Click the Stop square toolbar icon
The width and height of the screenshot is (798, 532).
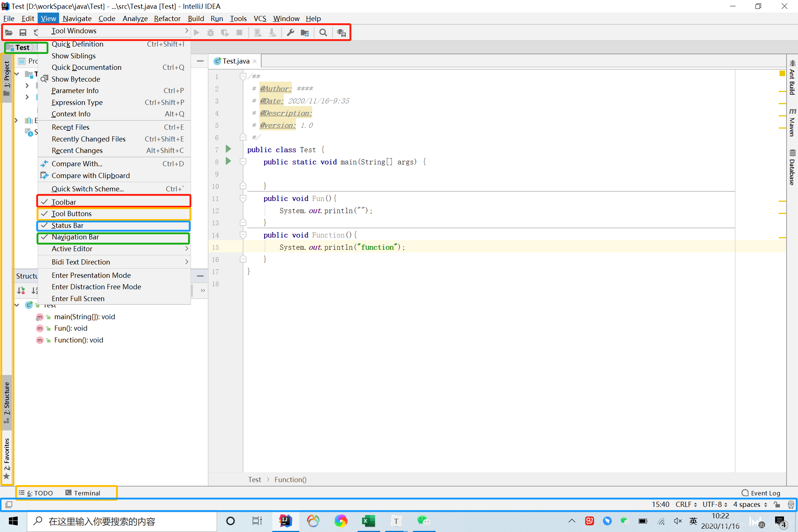[x=239, y=33]
